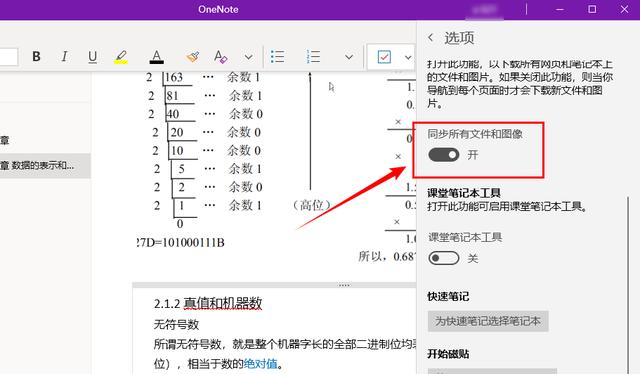The image size is (640, 374).
Task: Select the format painter brush
Action: pyautogui.click(x=193, y=56)
